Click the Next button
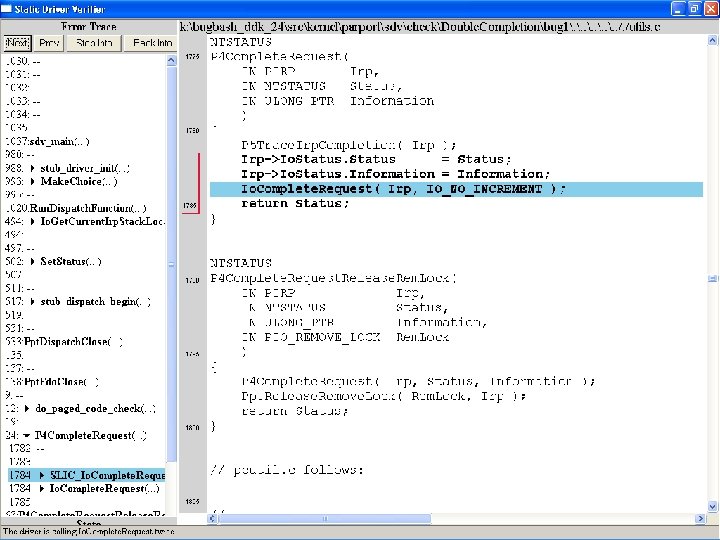Image resolution: width=720 pixels, height=540 pixels. point(17,43)
